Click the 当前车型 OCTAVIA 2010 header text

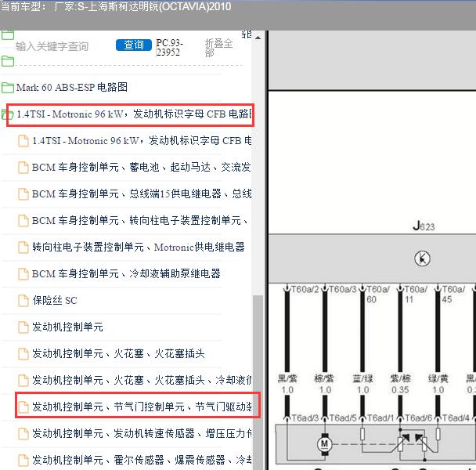point(116,6)
